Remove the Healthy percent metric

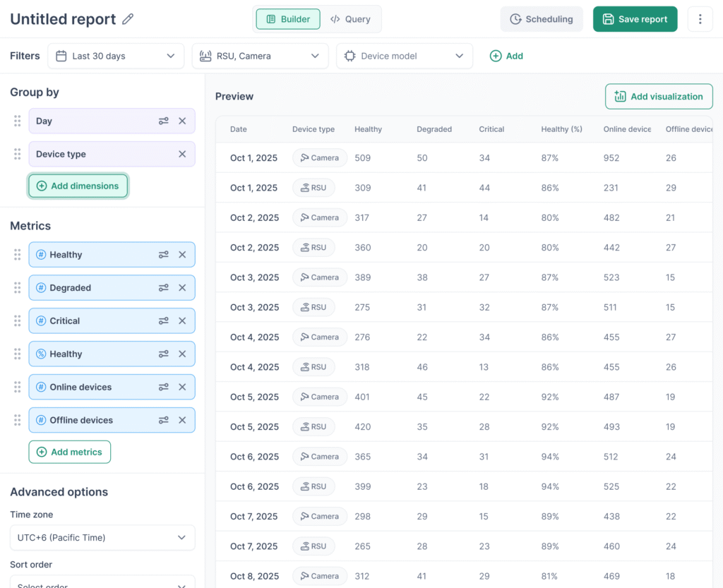coord(183,354)
